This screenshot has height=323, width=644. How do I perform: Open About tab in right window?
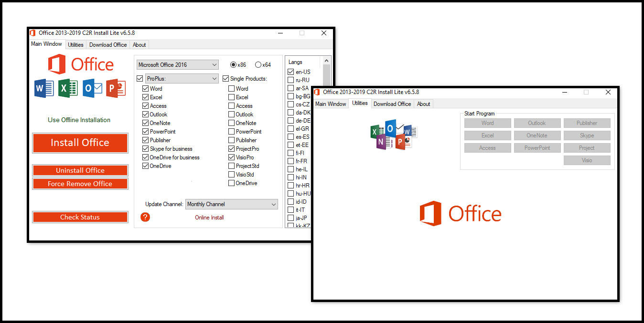point(424,104)
